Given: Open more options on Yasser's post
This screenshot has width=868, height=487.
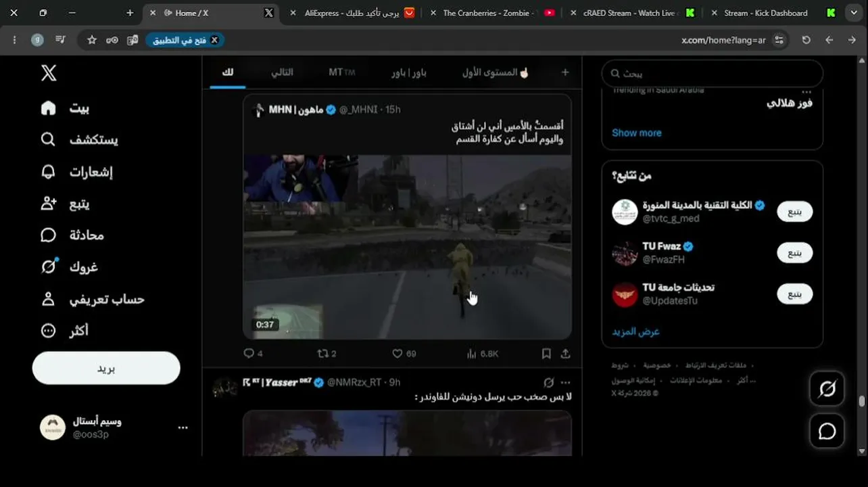Looking at the screenshot, I should pos(566,383).
